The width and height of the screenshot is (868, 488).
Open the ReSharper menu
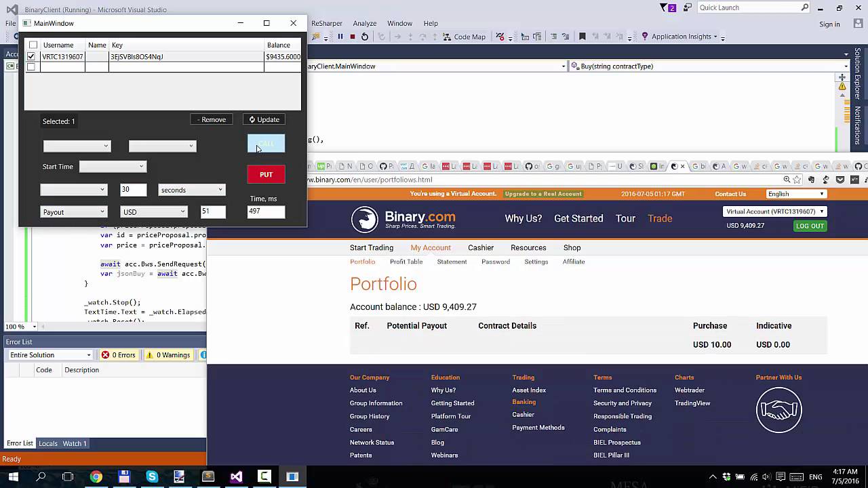tap(327, 23)
